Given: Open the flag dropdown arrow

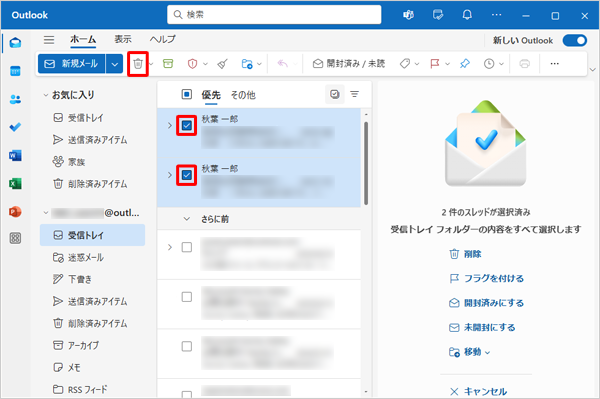Looking at the screenshot, I should click(447, 64).
